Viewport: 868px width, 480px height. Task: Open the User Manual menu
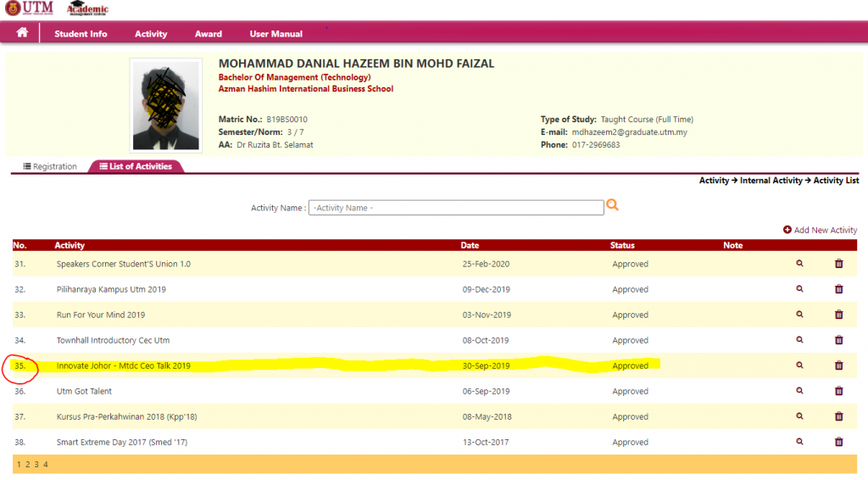click(x=275, y=34)
